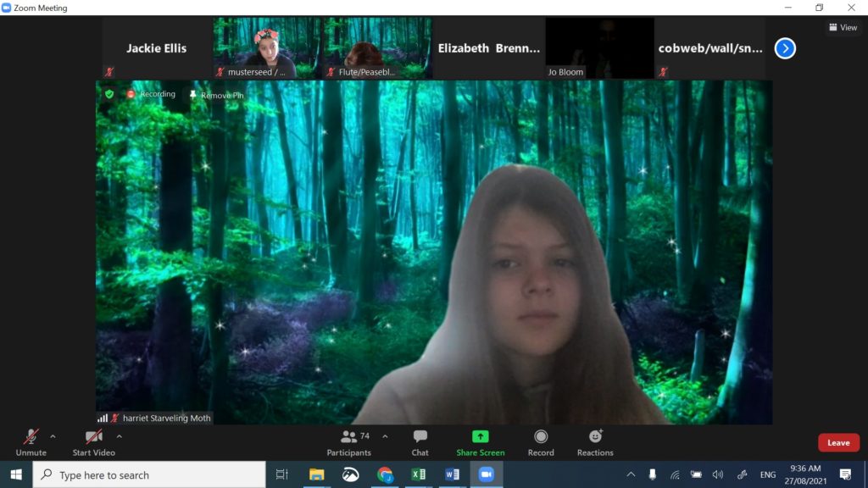Start recording with the Record button
This screenshot has width=868, height=488.
541,442
